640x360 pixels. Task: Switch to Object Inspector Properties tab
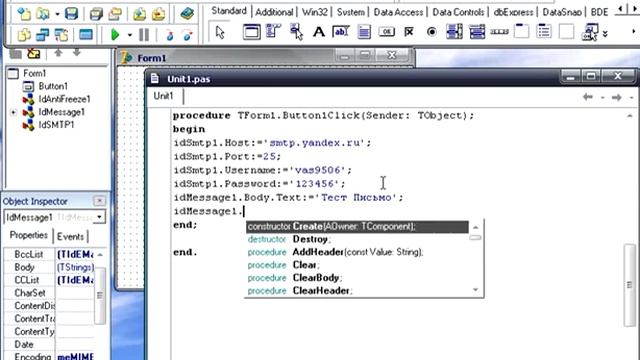point(29,236)
